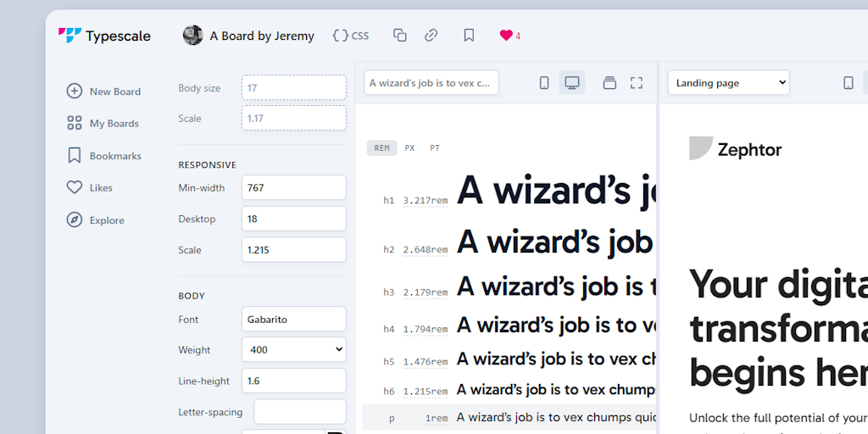Switch type preview to mobile view

click(544, 83)
